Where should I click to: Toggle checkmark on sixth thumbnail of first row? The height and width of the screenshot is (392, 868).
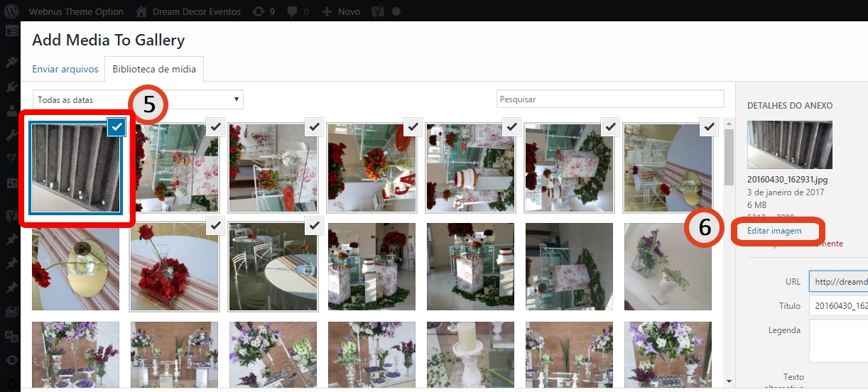tap(611, 126)
